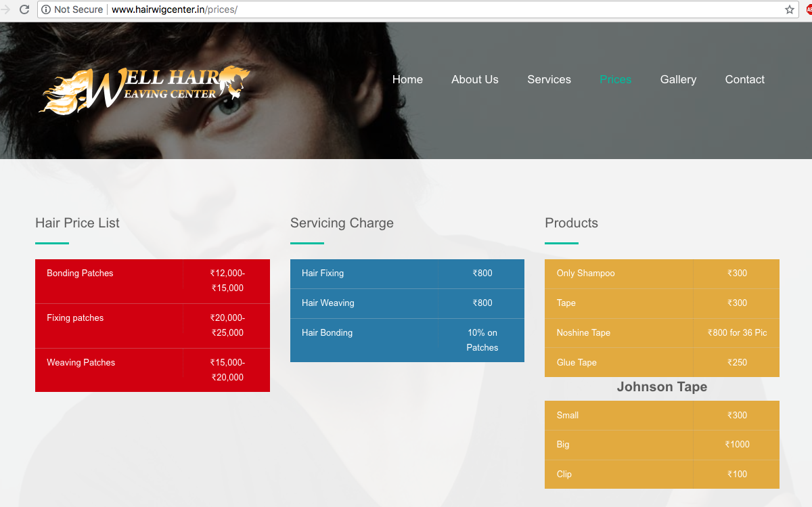Click the ₹250 Glue Tape price
This screenshot has width=812, height=507.
point(737,363)
